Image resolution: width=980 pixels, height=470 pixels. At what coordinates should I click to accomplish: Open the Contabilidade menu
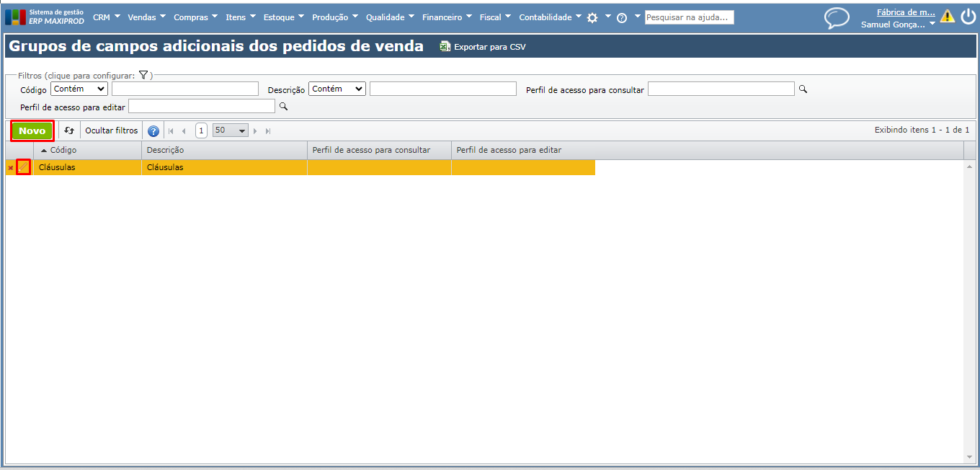point(551,17)
